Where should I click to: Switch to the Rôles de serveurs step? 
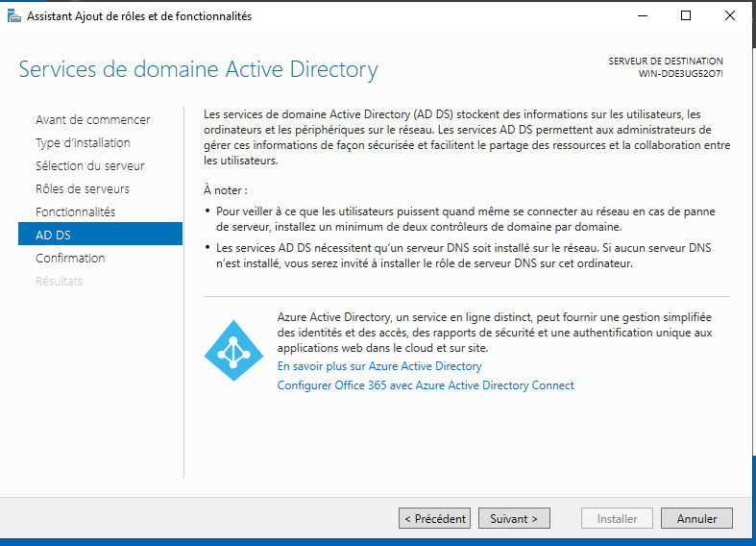pos(83,189)
